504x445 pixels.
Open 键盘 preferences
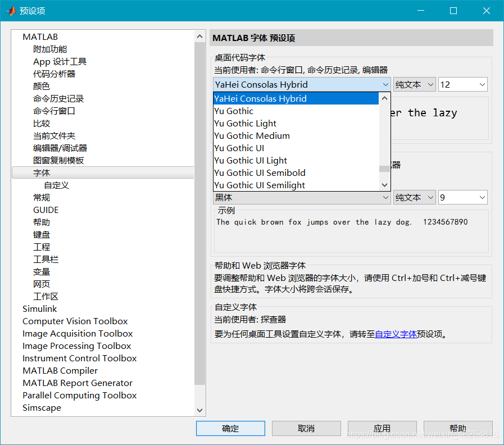pyautogui.click(x=42, y=235)
